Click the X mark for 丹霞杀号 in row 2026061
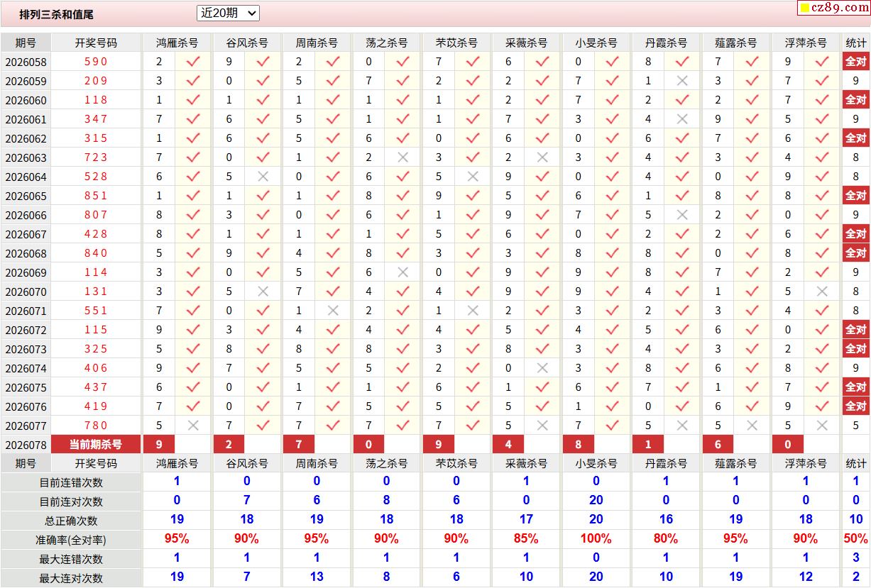Viewport: 871px width, 588px height. click(x=682, y=119)
